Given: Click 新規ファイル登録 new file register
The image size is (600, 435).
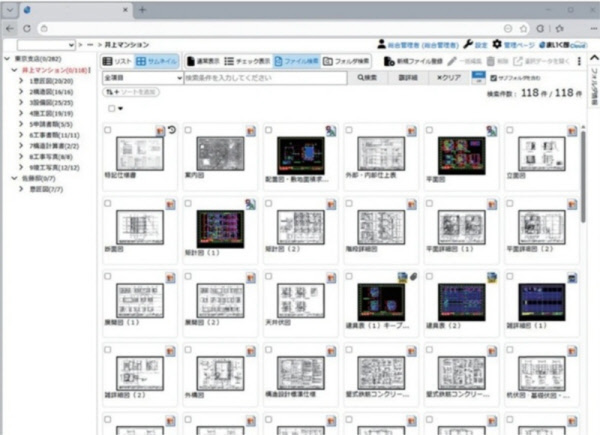Looking at the screenshot, I should 413,61.
